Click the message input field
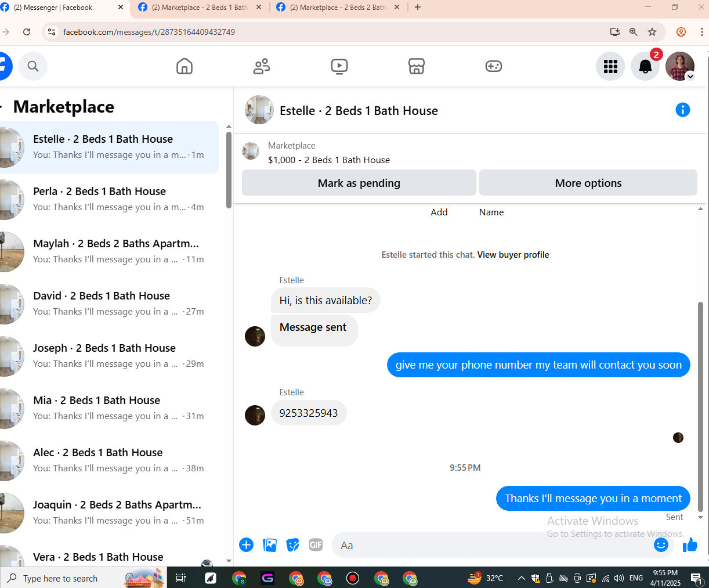 pyautogui.click(x=493, y=545)
